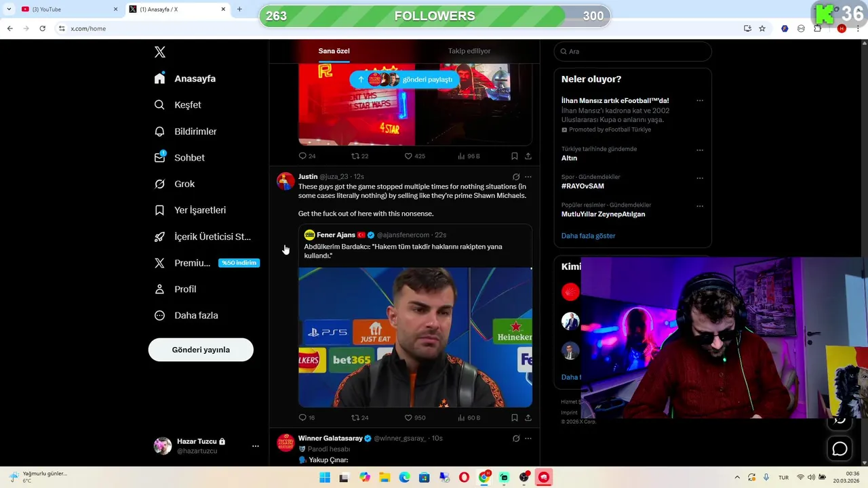Screen dimensions: 868x488
Task: Click the new posts 'gönderi paylaştı' pill
Action: pos(405,79)
